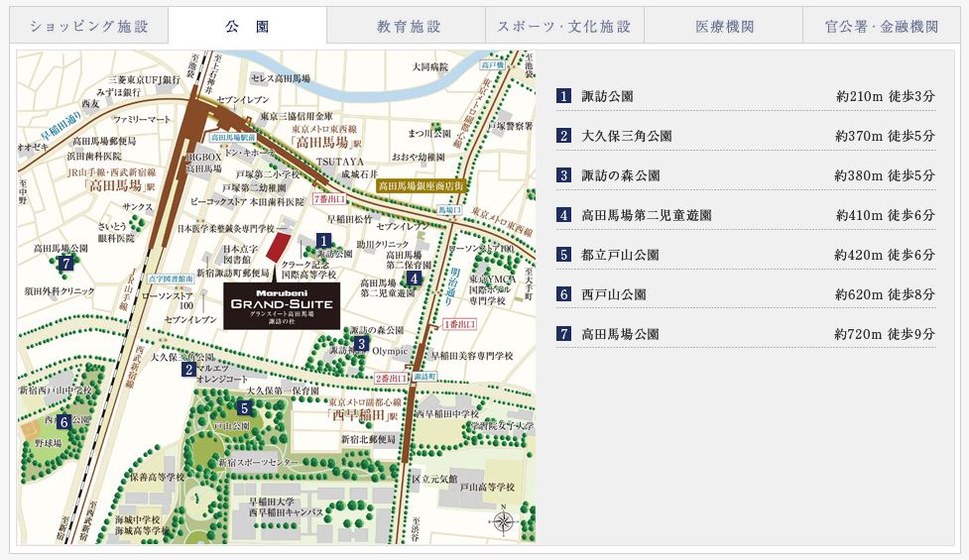969x560 pixels.
Task: Click 諏訪公園 entry in the park list
Action: [608, 96]
